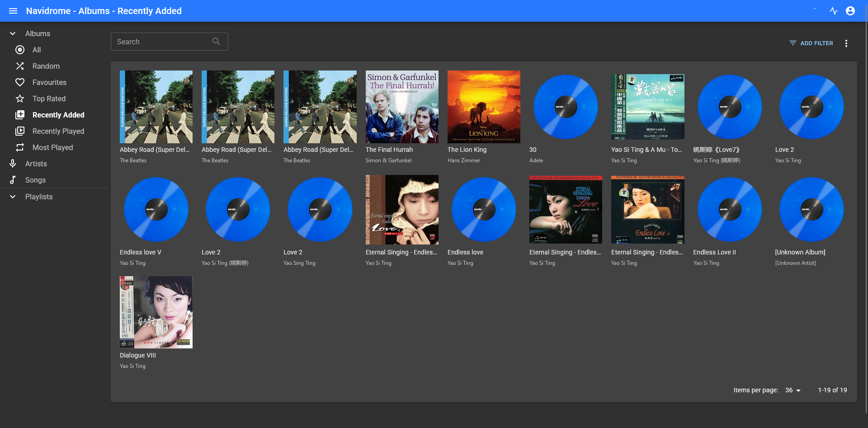Click the Most Played repeat icon

20,147
